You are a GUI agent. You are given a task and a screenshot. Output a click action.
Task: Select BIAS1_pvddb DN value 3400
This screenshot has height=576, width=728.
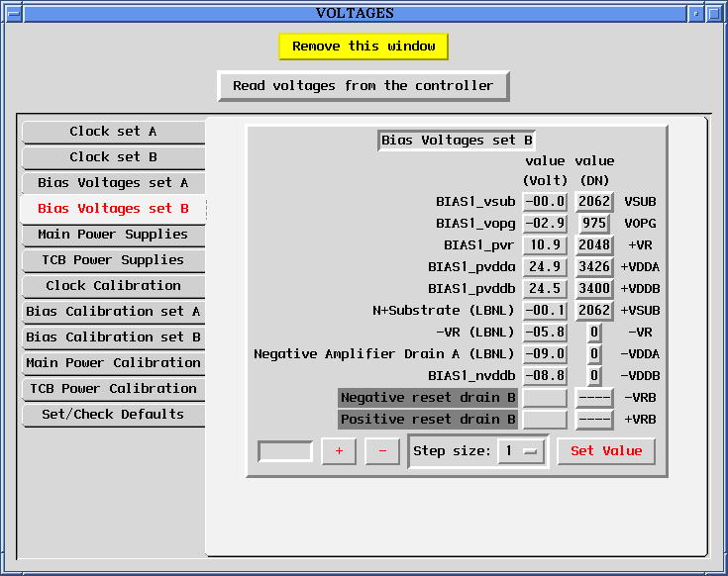point(594,289)
